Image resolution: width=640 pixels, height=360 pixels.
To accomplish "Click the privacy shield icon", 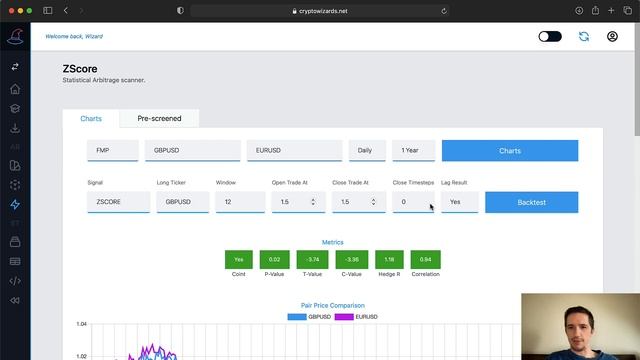I will point(180,11).
